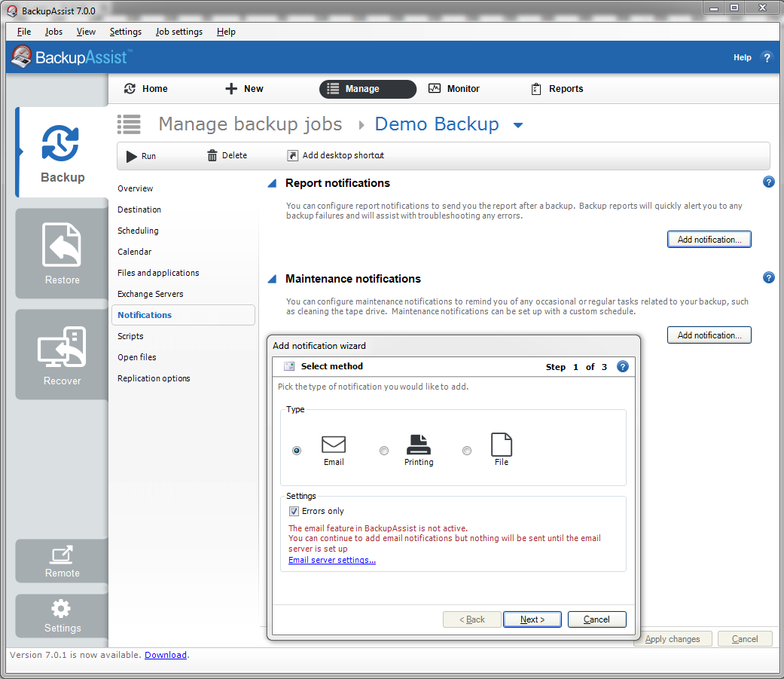Viewport: 784px width, 679px height.
Task: Collapse the Report notifications section
Action: 273,183
